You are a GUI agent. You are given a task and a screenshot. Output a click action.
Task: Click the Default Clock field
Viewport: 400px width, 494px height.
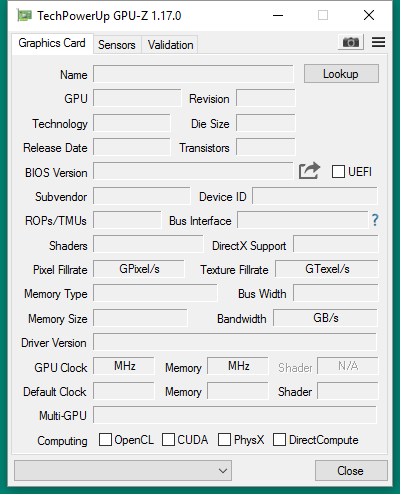[124, 391]
